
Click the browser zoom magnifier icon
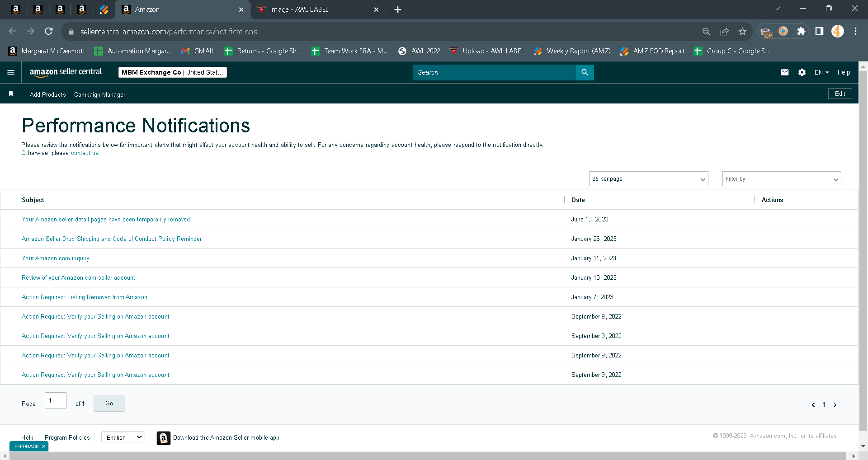tap(706, 31)
